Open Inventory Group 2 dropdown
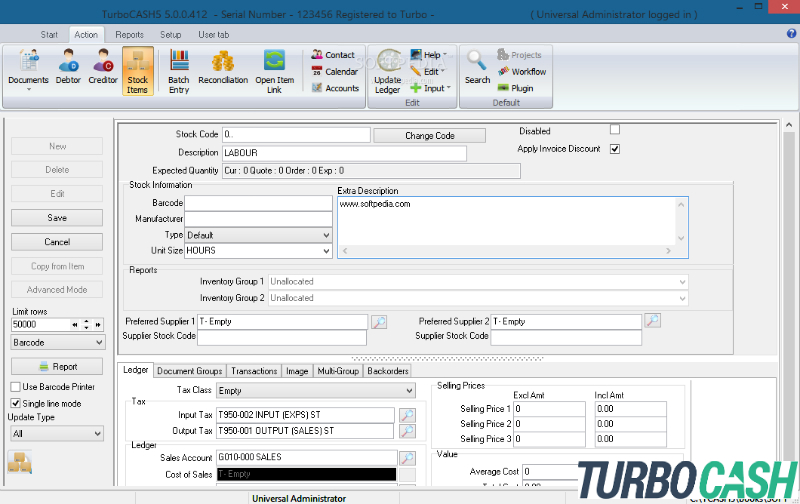 682,298
